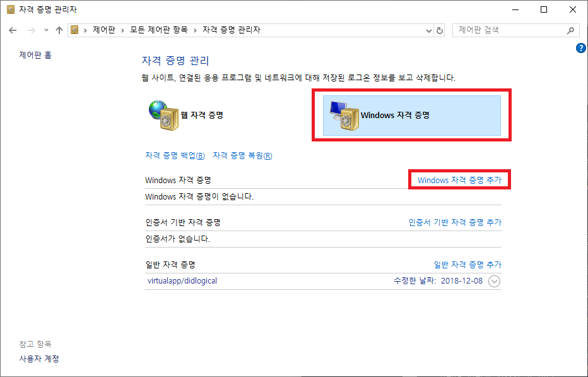
Task: Open 제어판 홈 link in sidebar
Action: pos(35,55)
